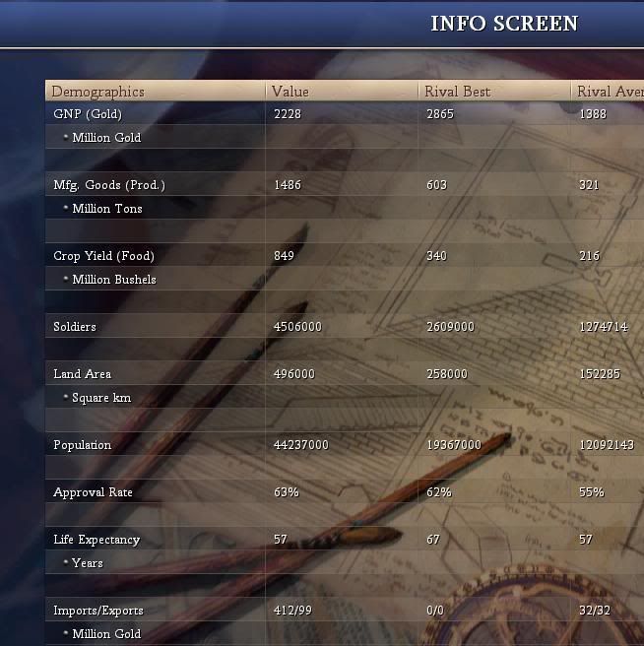Screen dimensions: 644x646
Task: Click the Rival Best column header
Action: coord(494,91)
